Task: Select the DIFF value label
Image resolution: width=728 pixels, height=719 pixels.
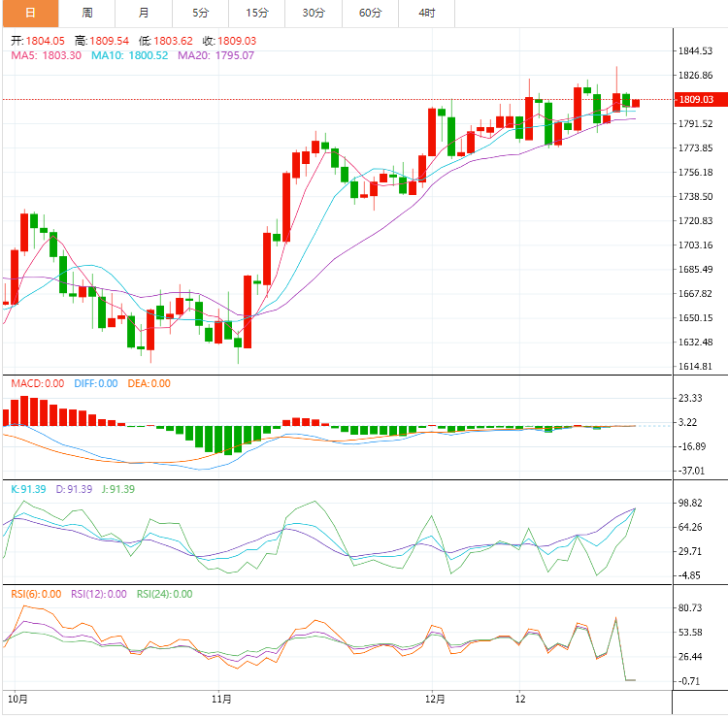Action: coord(95,383)
